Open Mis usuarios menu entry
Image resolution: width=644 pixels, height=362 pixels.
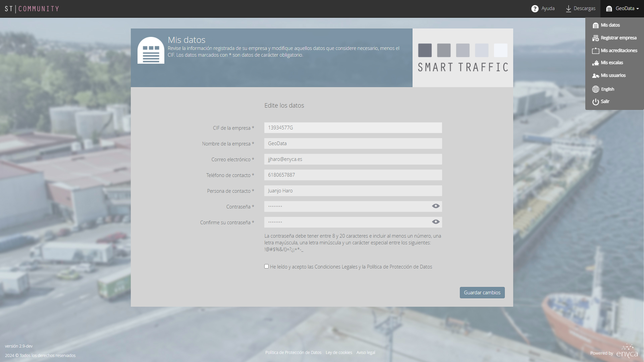tap(613, 75)
